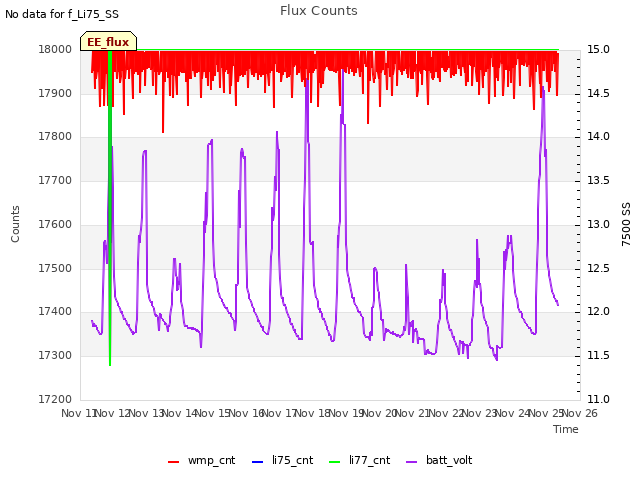Click the Nov 22 date tick label
The height and width of the screenshot is (480, 640).
pyautogui.click(x=447, y=413)
